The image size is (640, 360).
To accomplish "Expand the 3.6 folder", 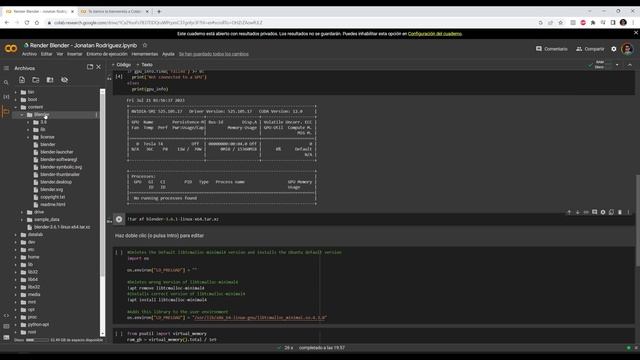I will point(28,122).
